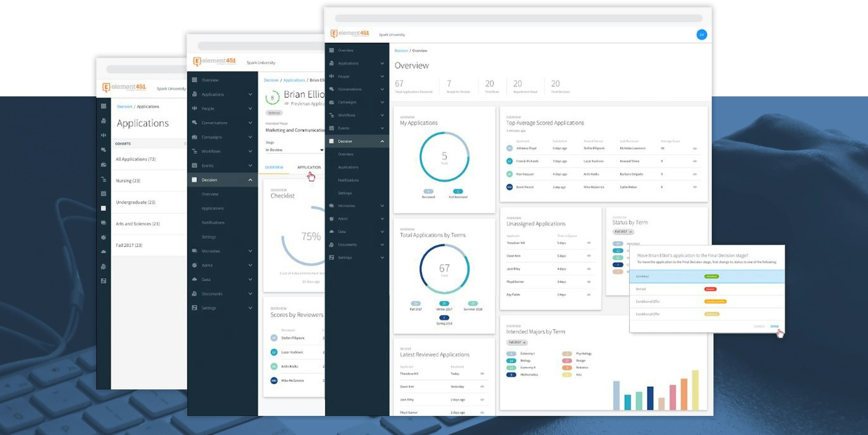This screenshot has height=435, width=868.
Task: Click the Campaigns icon in front Overview window sidebar
Action: coord(332,102)
